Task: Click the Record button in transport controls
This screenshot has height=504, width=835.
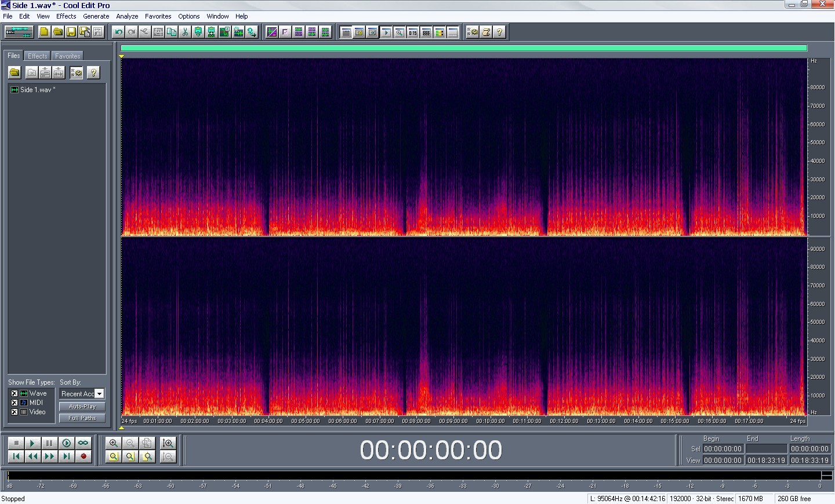Action: tap(83, 456)
